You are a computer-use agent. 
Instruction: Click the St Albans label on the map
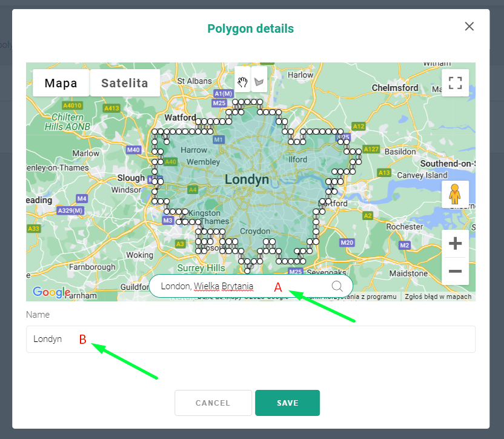(194, 81)
